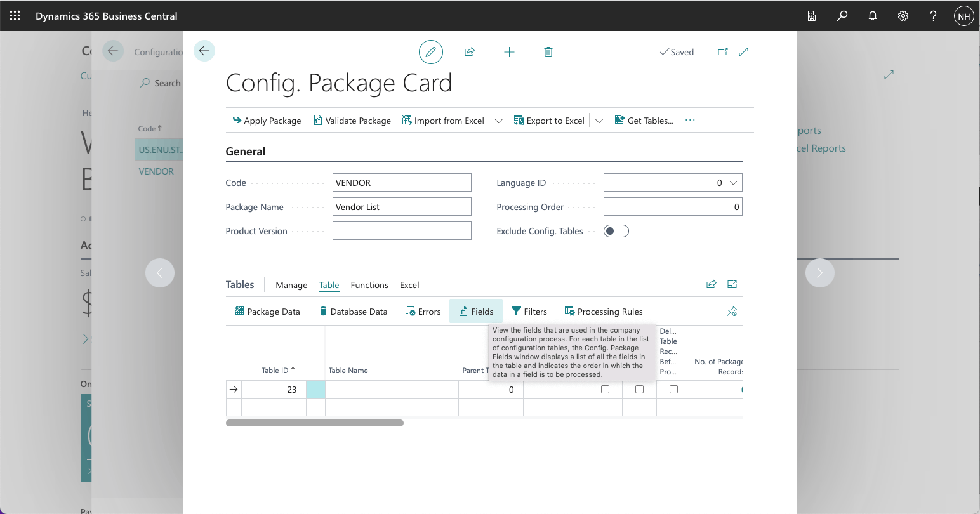Click Import from Excel
The image size is (980, 514).
(x=443, y=121)
